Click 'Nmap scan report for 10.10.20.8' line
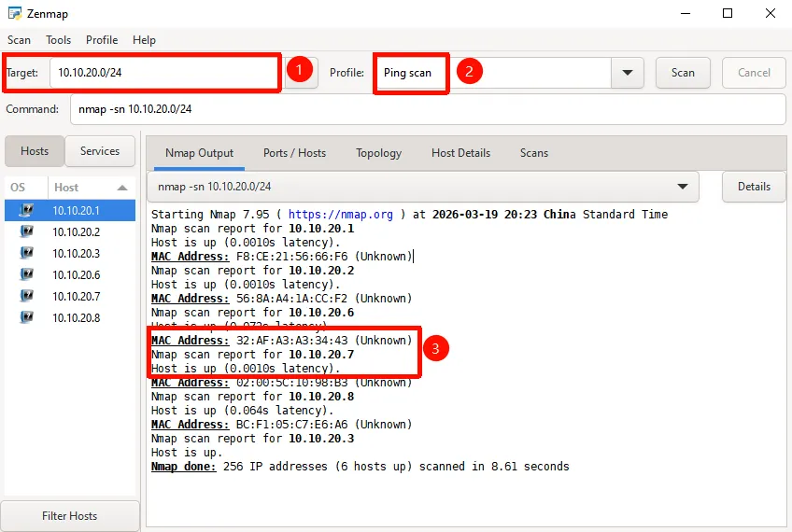Viewport: 792px width, 532px height. click(252, 397)
